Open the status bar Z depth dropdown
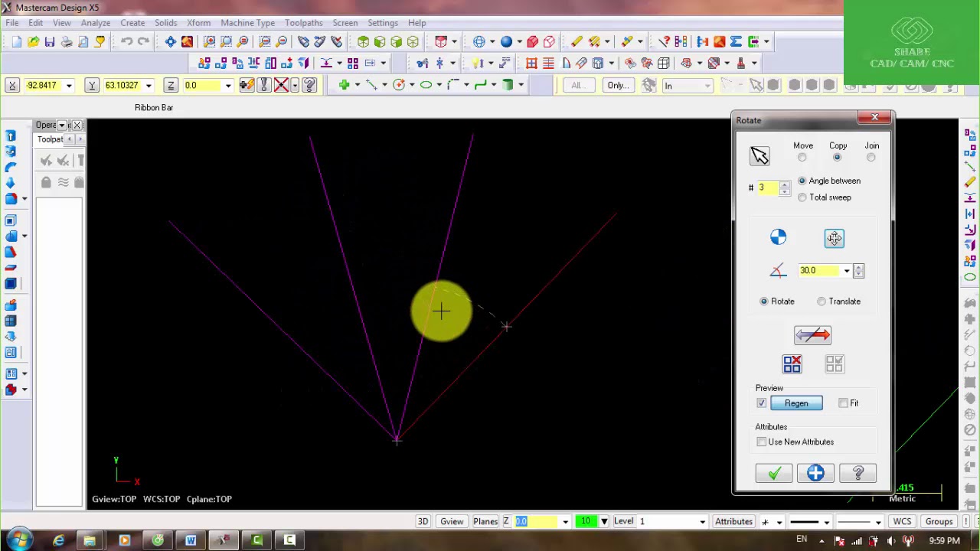Image resolution: width=980 pixels, height=551 pixels. click(x=565, y=522)
